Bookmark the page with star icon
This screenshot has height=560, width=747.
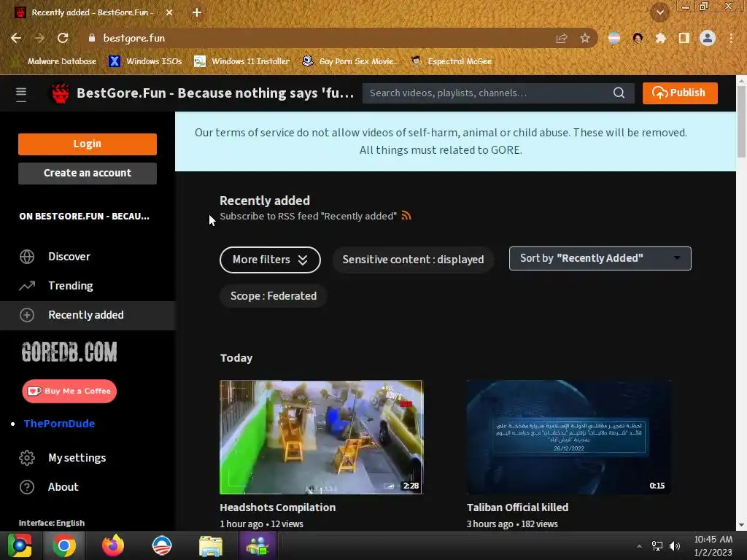[584, 38]
